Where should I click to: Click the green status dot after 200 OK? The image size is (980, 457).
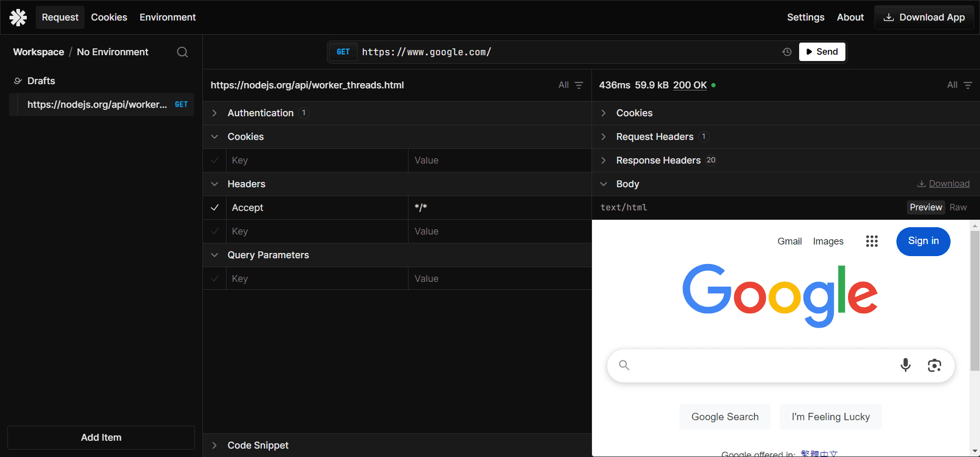(x=713, y=85)
